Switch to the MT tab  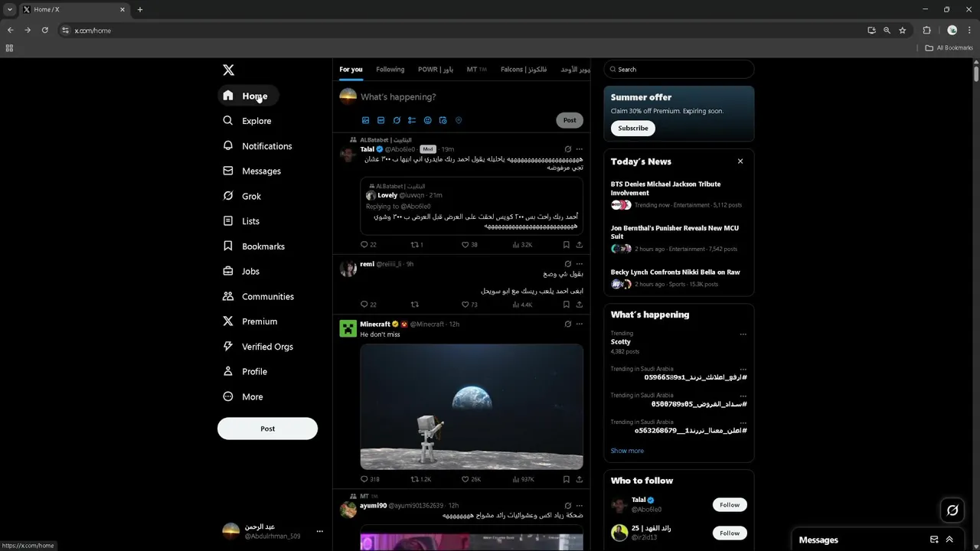pos(476,70)
